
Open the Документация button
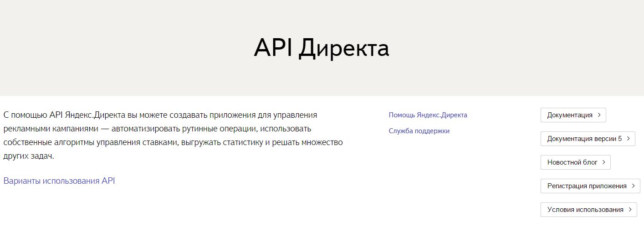click(x=573, y=115)
